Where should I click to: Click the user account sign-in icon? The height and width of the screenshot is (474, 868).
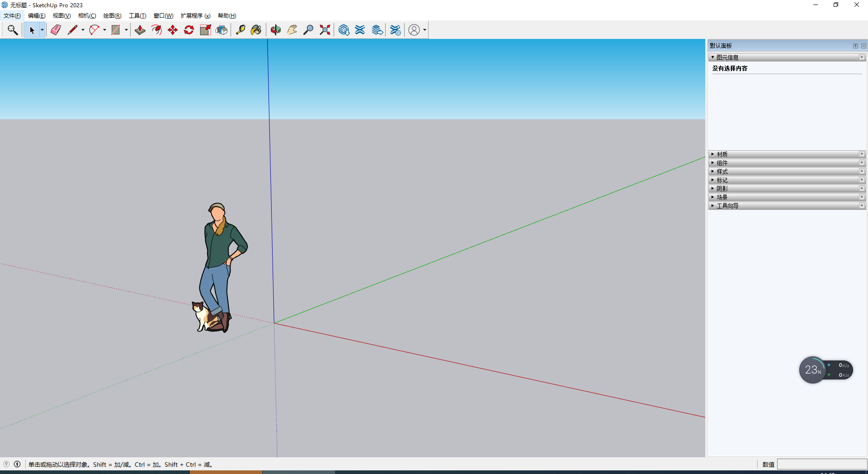pos(414,30)
